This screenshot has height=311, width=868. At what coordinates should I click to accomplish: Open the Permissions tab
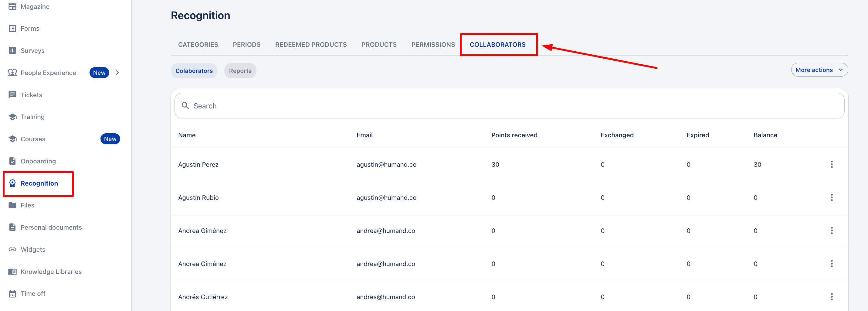pos(433,45)
